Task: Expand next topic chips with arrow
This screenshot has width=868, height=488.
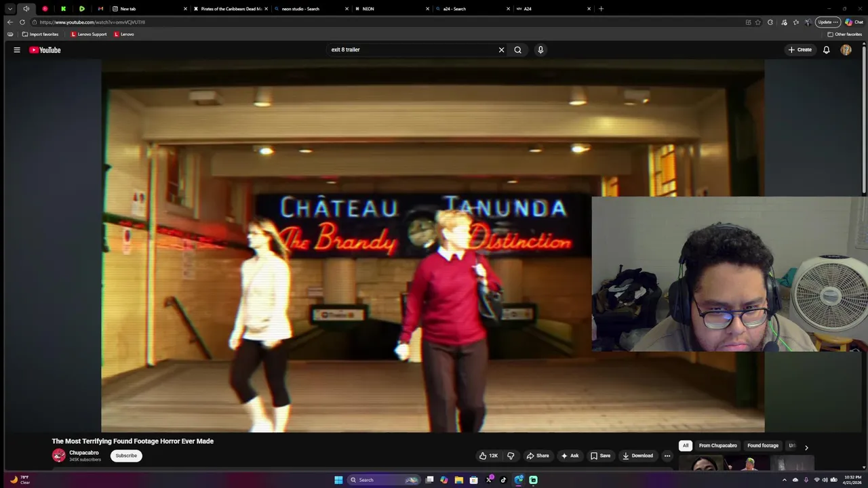Action: [806, 447]
